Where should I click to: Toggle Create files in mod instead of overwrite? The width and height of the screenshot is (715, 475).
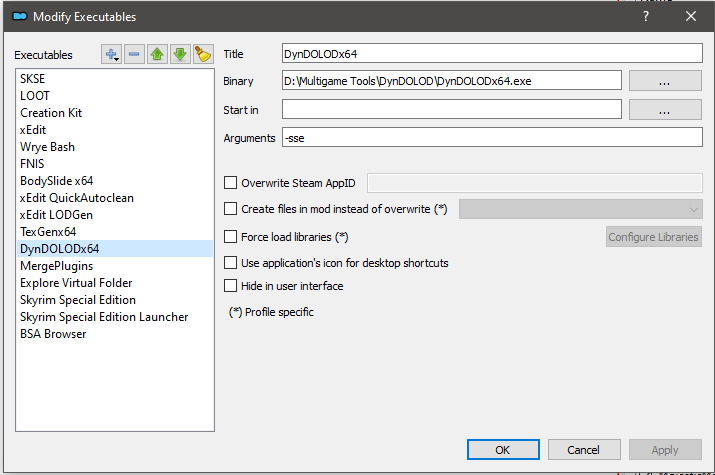231,209
